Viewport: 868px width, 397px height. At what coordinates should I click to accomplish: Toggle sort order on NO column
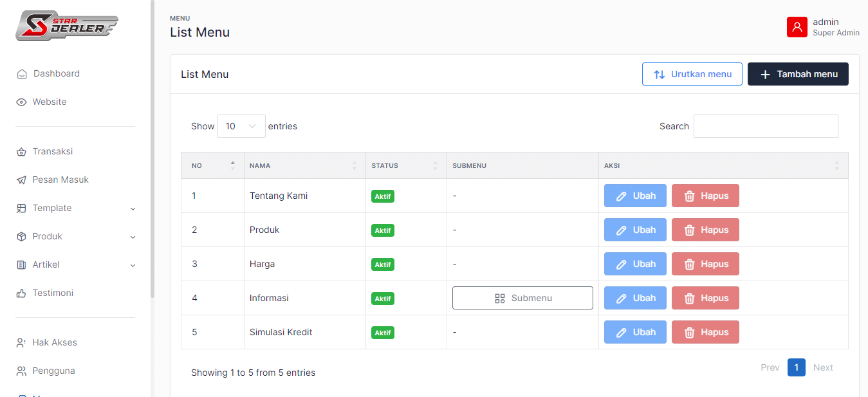[212, 166]
